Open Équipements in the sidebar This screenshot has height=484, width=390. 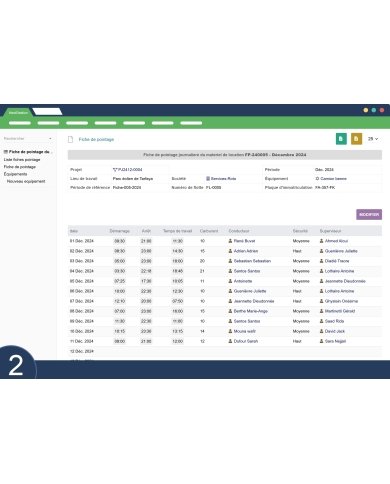pyautogui.click(x=15, y=174)
